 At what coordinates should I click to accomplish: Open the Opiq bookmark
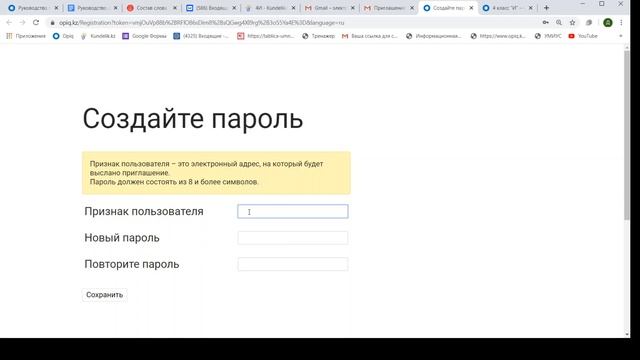pos(63,36)
